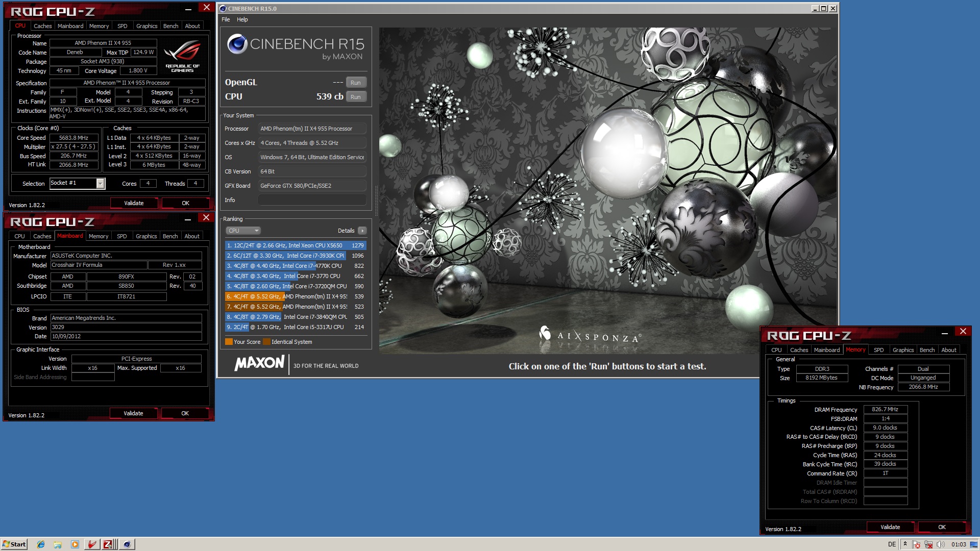This screenshot has width=980, height=551.
Task: Launch Windows Media Player from the taskbar
Action: pos(75,544)
